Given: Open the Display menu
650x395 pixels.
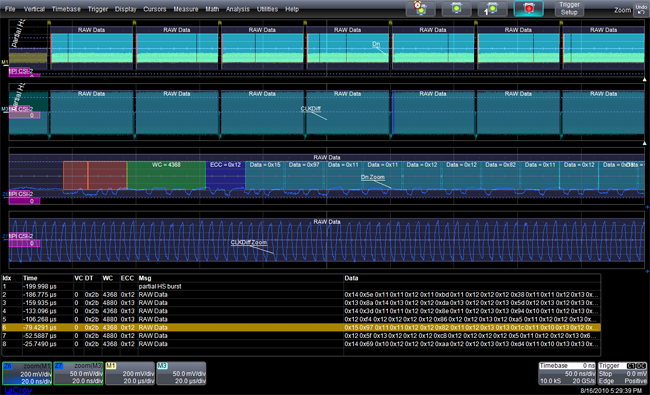Looking at the screenshot, I should pos(126,9).
